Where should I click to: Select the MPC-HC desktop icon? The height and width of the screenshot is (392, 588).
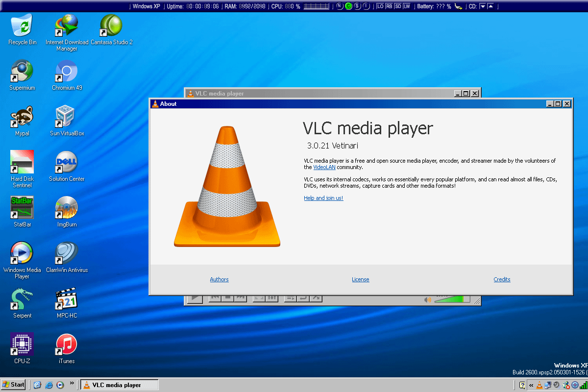pos(67,303)
